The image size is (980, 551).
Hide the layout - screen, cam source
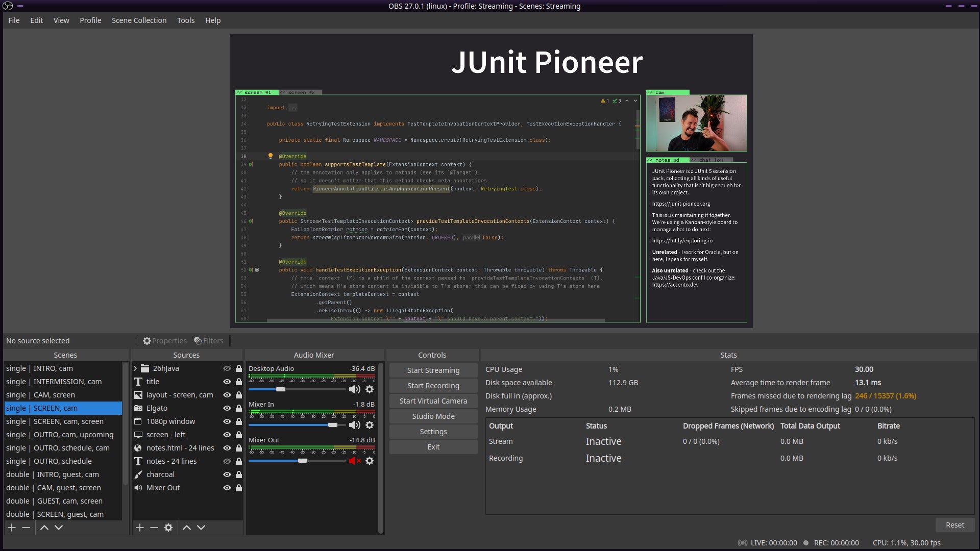tap(227, 394)
